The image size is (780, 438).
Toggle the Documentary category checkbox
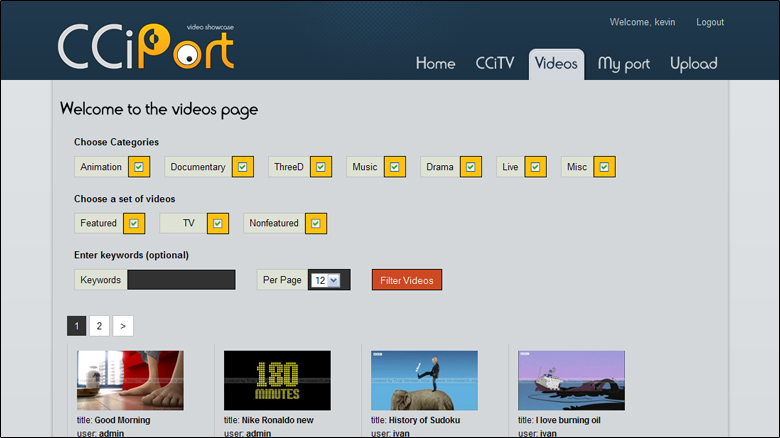[242, 167]
